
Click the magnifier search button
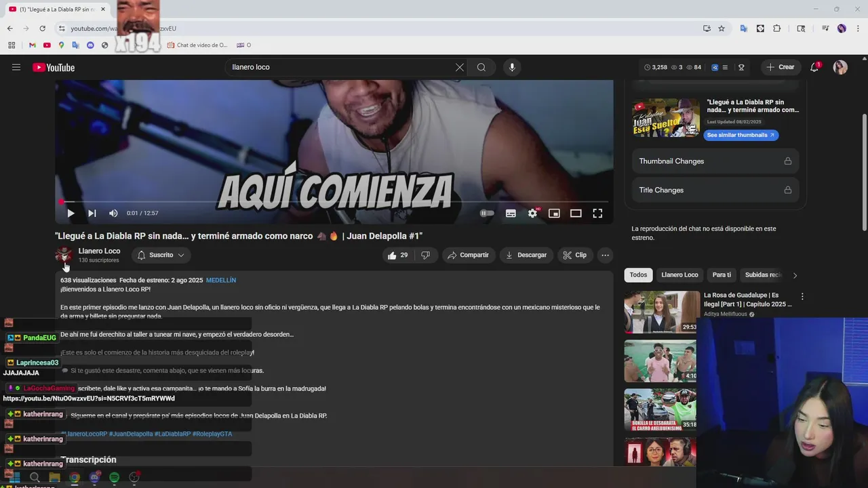click(481, 67)
